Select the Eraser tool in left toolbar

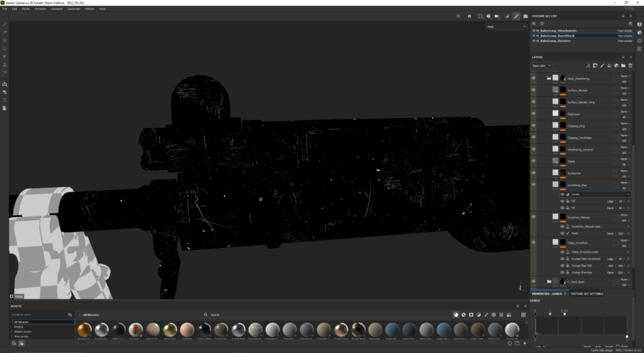point(4,33)
